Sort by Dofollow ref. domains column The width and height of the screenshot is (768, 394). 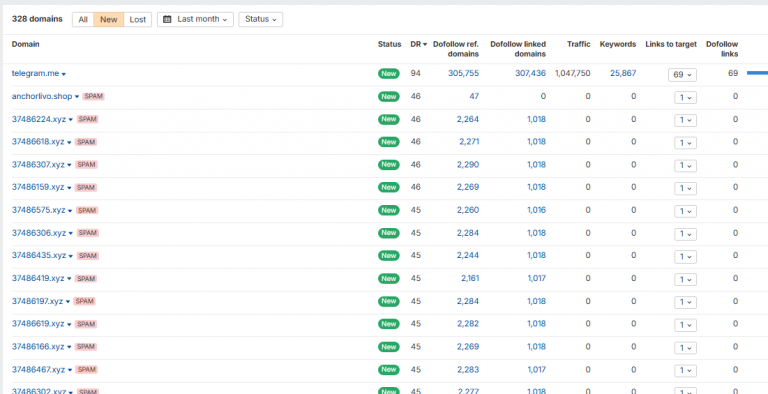456,49
